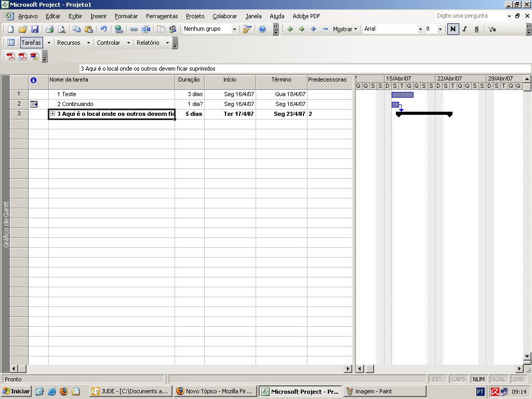Screen dimensions: 532x399
Task: Print the project with printer icon
Action: tap(49, 29)
